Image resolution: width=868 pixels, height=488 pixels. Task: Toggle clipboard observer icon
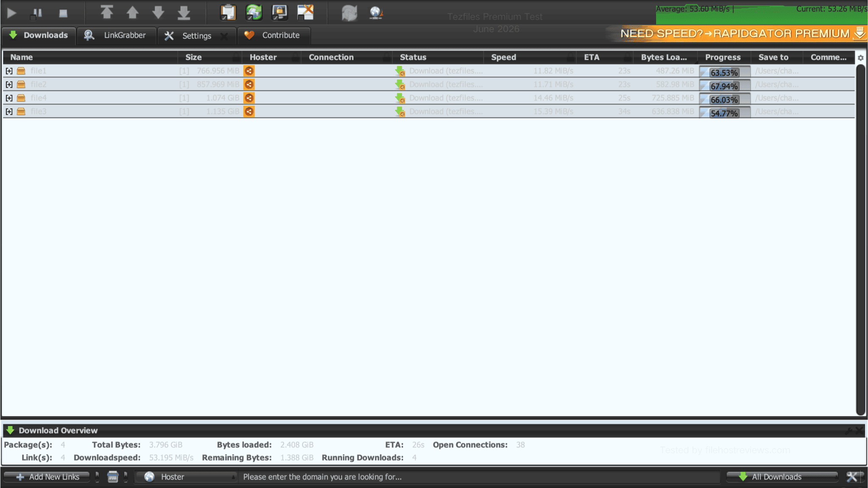228,12
